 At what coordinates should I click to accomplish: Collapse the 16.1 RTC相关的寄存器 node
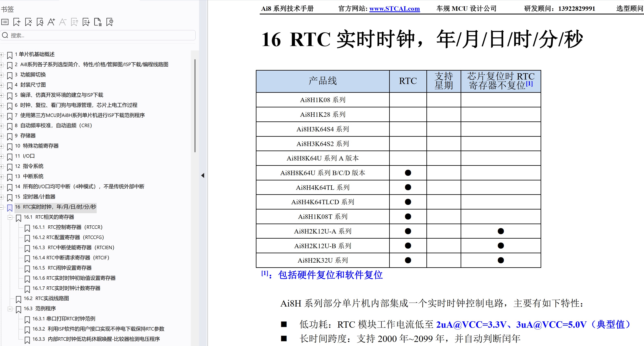pyautogui.click(x=10, y=217)
